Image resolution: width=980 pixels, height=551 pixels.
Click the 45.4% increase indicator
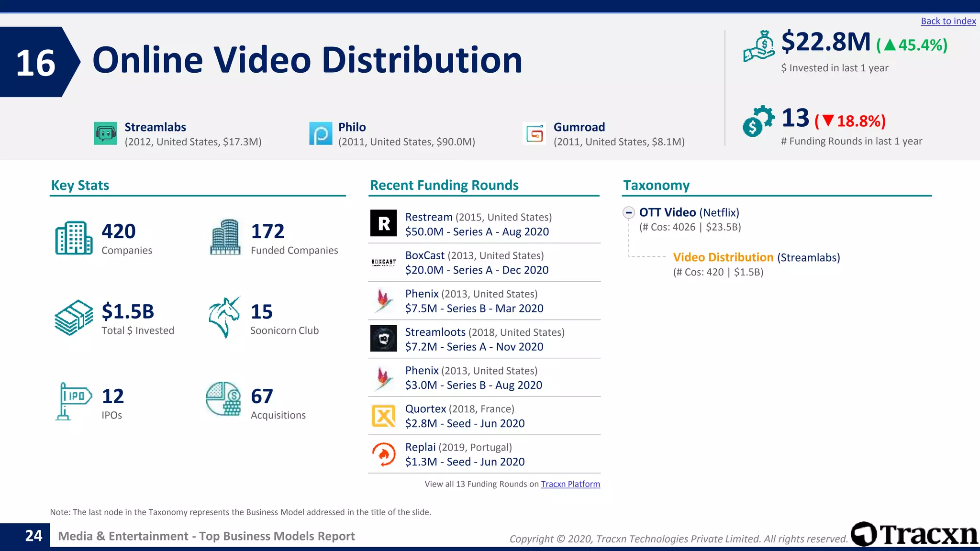[912, 45]
